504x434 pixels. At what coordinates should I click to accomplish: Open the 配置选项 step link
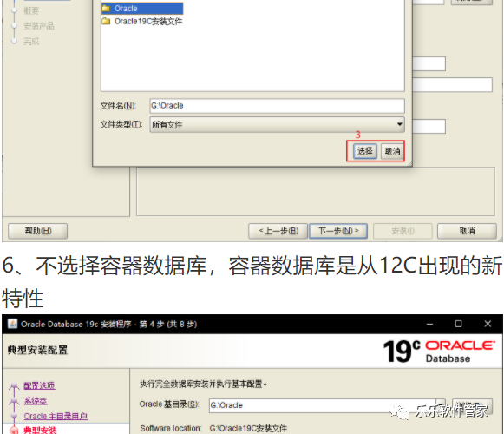(x=39, y=385)
